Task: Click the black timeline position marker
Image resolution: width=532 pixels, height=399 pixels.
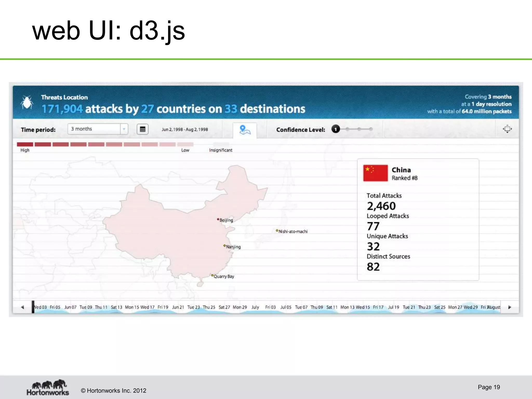Action: (33, 307)
